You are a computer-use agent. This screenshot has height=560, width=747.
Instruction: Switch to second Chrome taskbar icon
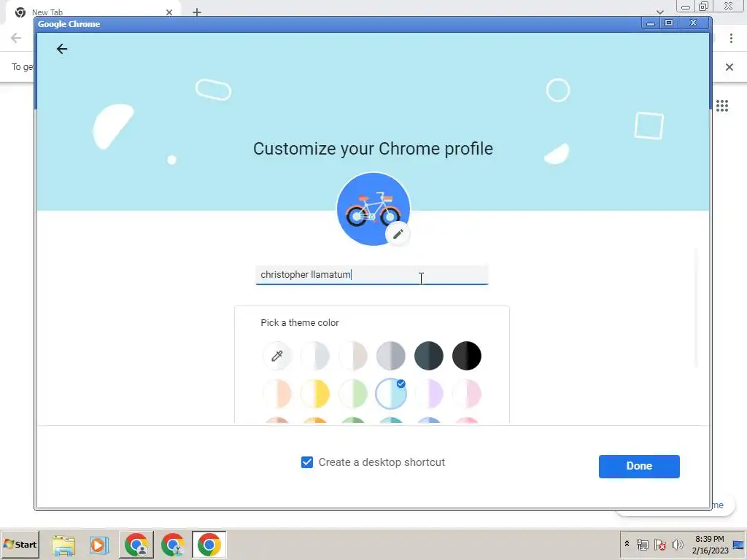(173, 545)
